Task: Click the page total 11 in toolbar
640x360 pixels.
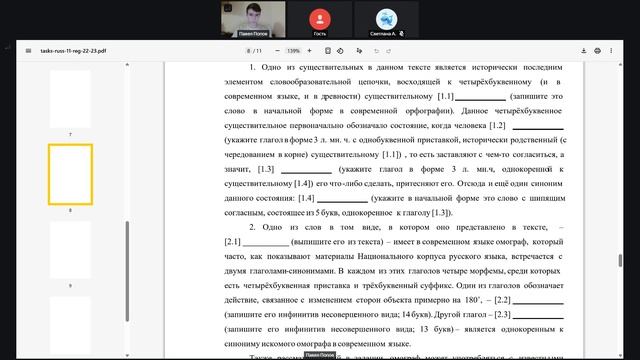Action: [x=258, y=51]
